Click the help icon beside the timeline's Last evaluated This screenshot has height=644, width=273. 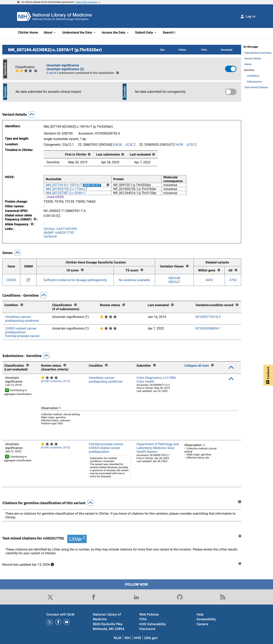(x=154, y=154)
